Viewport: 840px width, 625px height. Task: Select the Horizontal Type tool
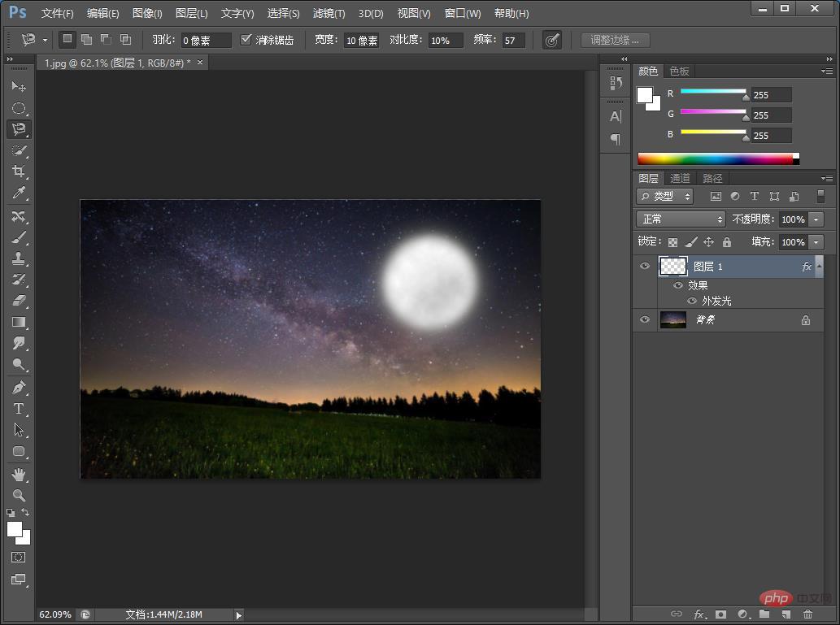tap(19, 409)
